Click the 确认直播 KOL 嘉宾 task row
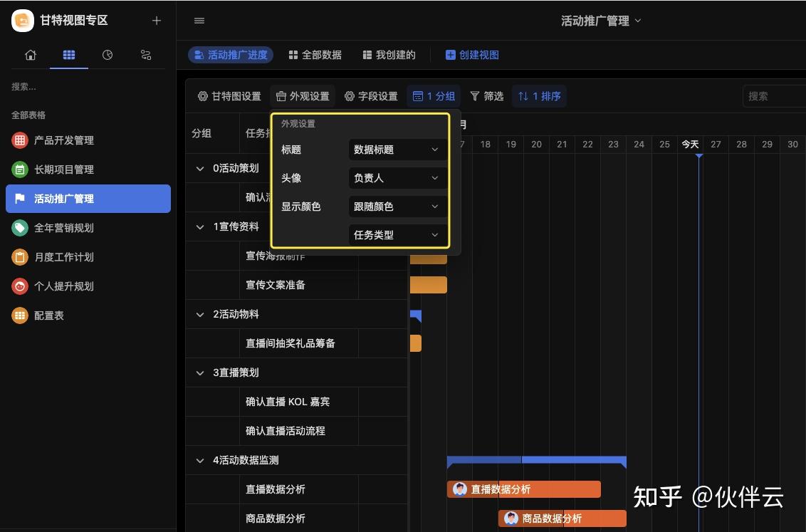 297,402
